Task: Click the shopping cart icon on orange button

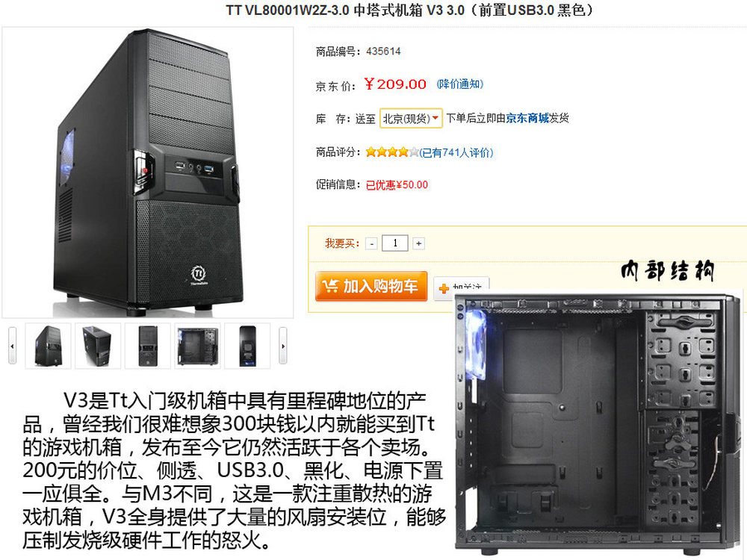Action: (x=330, y=286)
